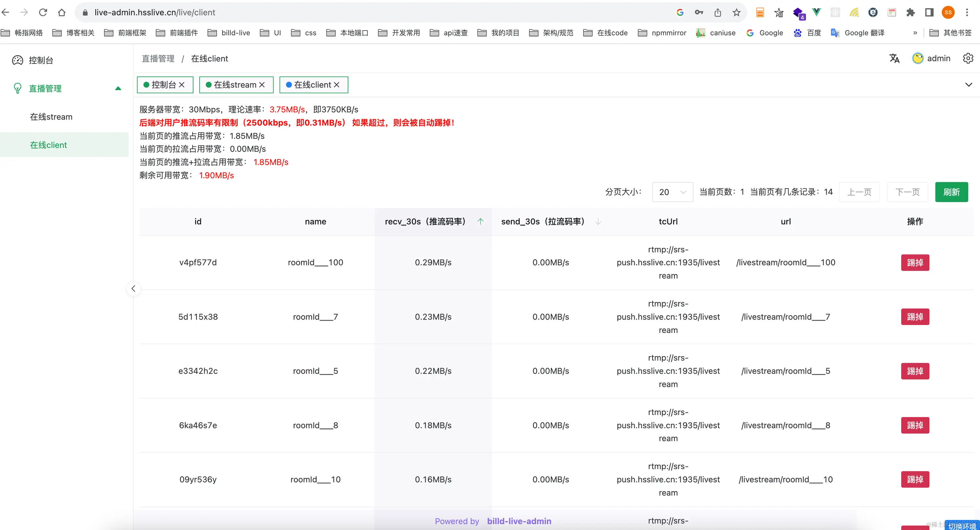The image size is (980, 530).
Task: Click the Google icon in the address bar
Action: tap(680, 12)
